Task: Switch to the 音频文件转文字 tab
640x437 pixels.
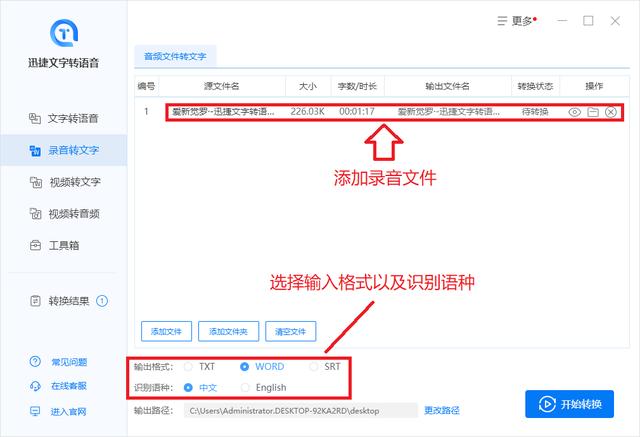Action: pos(175,56)
